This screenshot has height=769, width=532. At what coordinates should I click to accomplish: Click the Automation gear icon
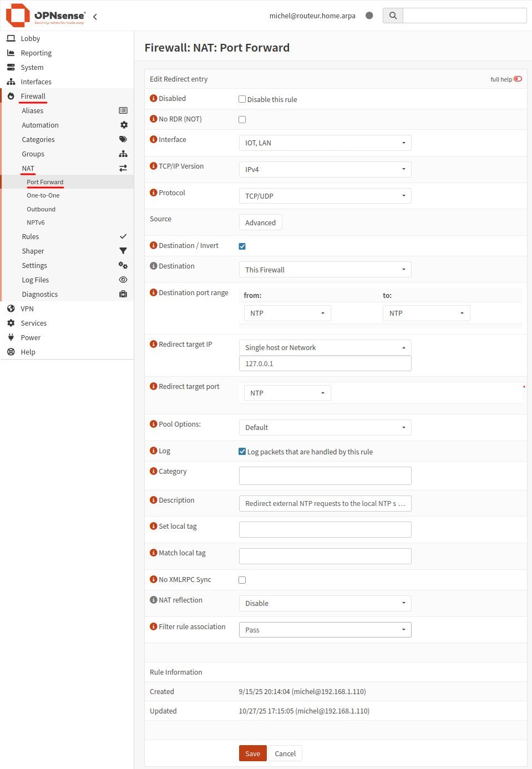coord(124,125)
